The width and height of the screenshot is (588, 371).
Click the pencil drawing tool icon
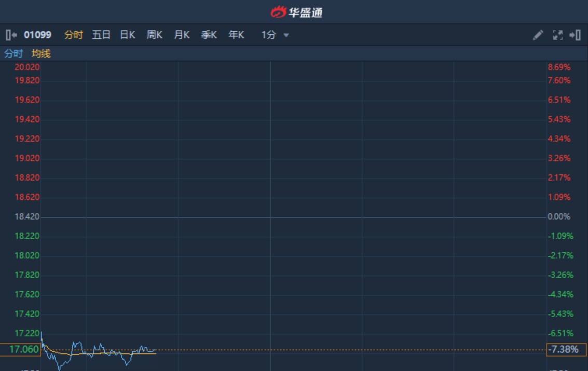click(538, 35)
